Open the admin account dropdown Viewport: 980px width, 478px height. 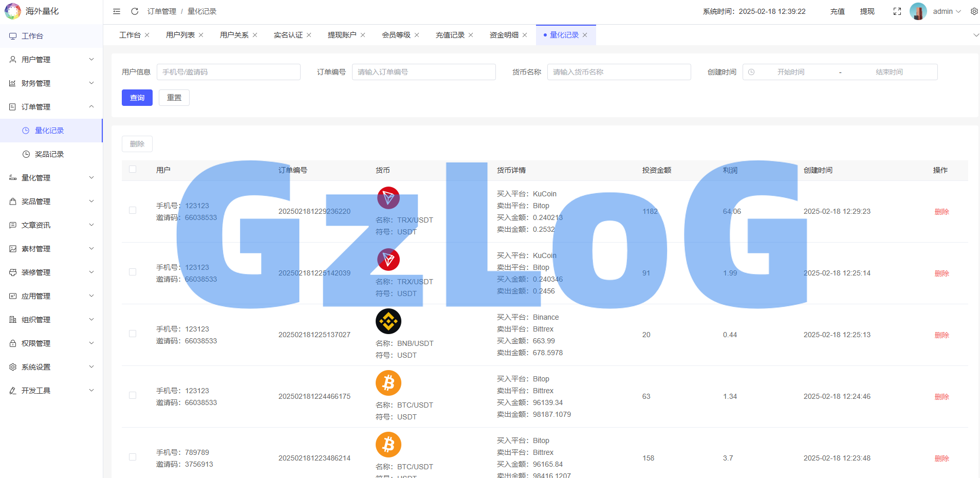tap(947, 11)
